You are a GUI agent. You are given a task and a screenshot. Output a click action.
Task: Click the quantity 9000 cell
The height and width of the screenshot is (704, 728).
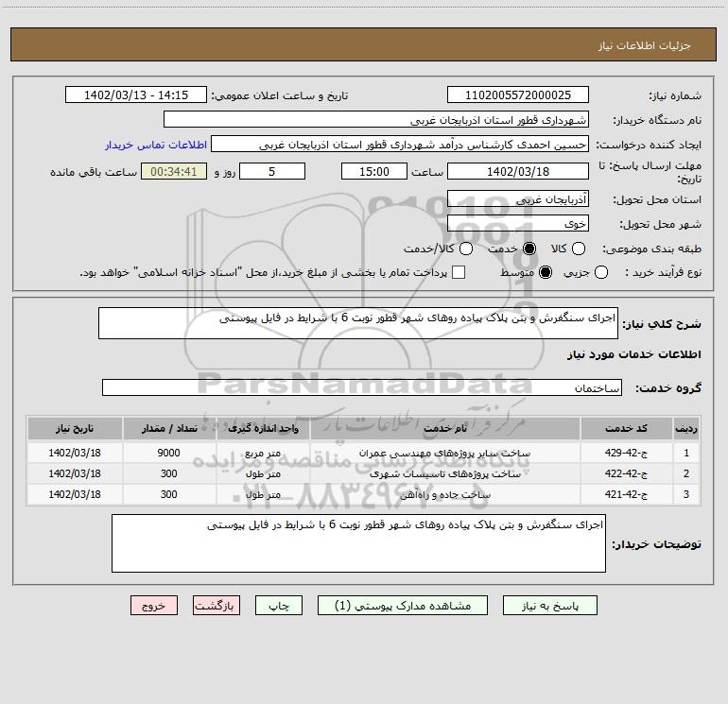coord(169,453)
